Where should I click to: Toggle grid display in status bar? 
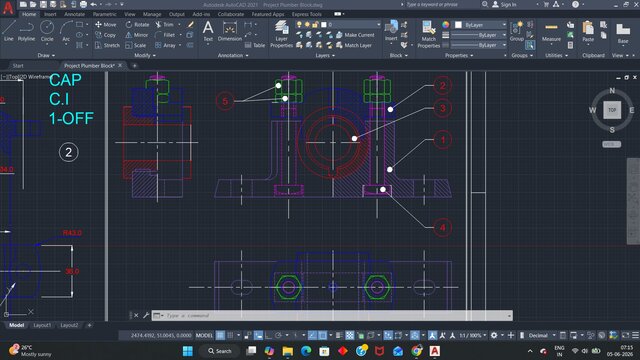[220, 335]
